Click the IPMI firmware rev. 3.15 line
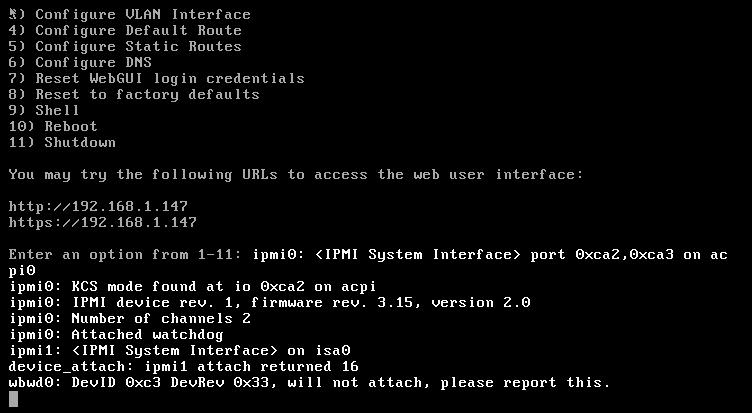The height and width of the screenshot is (413, 752). [270, 302]
